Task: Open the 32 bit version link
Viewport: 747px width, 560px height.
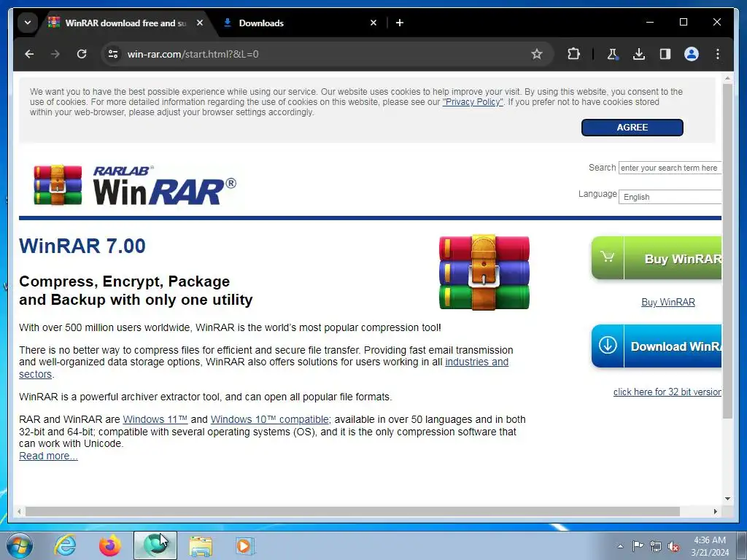Action: tap(667, 392)
